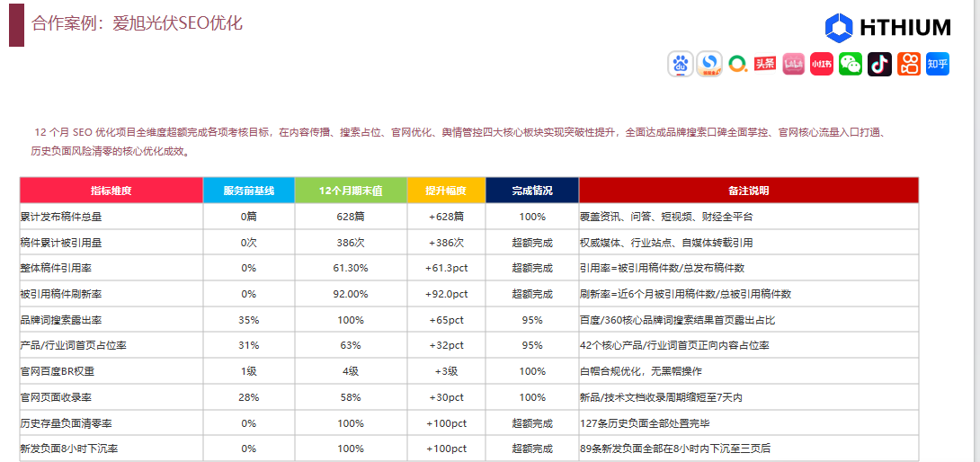The width and height of the screenshot is (980, 462).
Task: Select the 指标维度 column header
Action: coord(111,191)
